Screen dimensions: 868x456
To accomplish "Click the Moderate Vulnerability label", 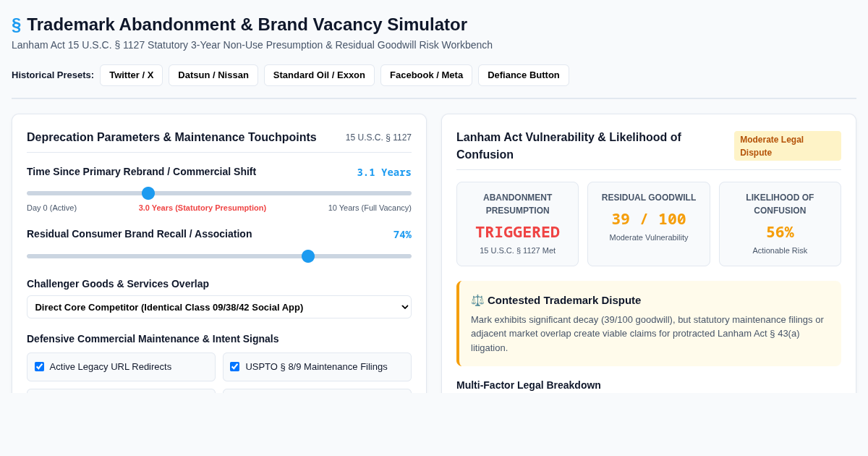I will [649, 237].
